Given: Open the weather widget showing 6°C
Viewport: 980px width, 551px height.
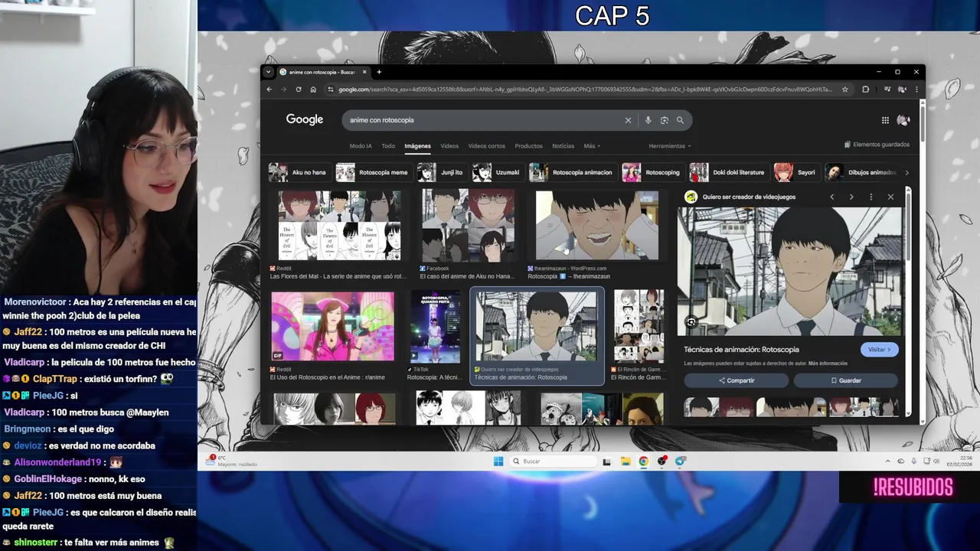Looking at the screenshot, I should (232, 461).
